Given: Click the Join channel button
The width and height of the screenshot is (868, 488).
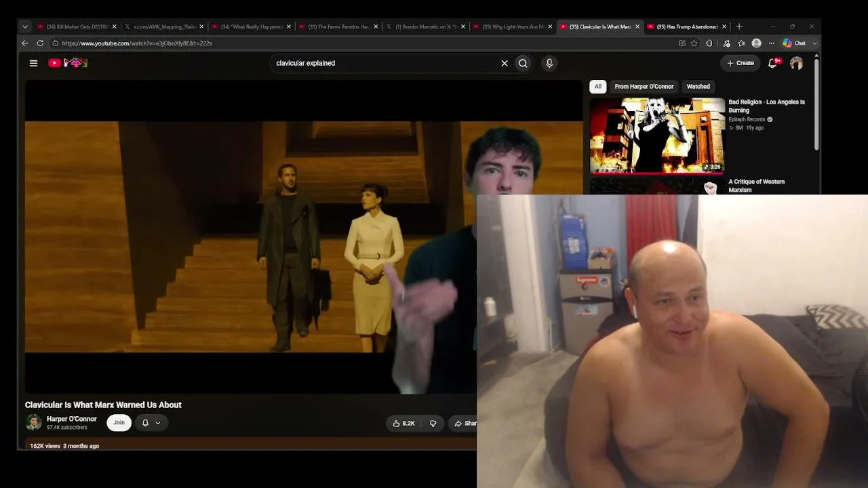Looking at the screenshot, I should [119, 423].
